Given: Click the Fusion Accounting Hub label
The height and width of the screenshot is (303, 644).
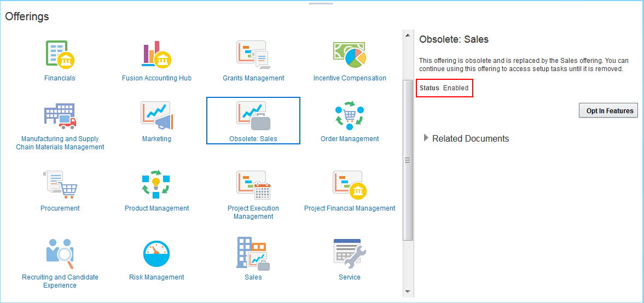Looking at the screenshot, I should pos(156,78).
